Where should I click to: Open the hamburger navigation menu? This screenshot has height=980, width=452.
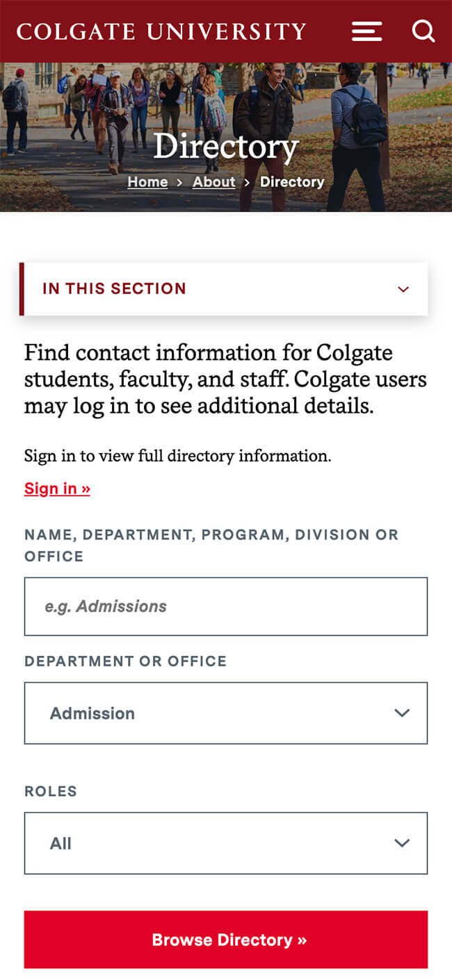click(x=366, y=31)
